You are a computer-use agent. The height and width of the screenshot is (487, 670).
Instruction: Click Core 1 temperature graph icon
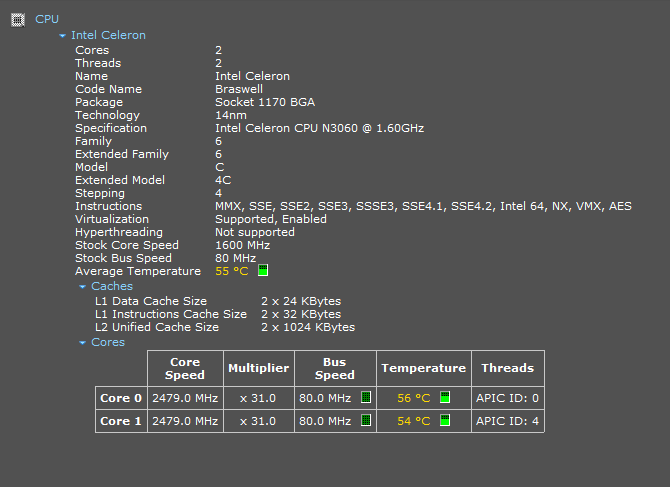click(x=445, y=420)
